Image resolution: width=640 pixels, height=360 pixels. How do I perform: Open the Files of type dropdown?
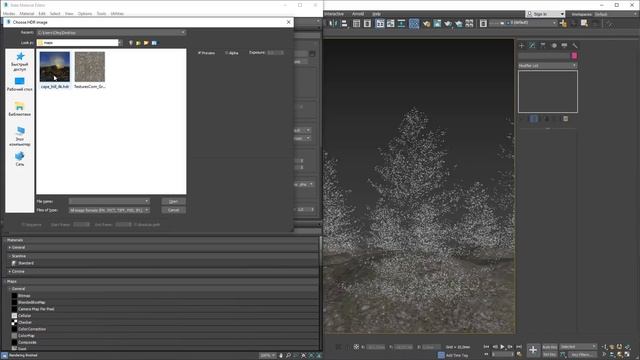[x=109, y=210]
